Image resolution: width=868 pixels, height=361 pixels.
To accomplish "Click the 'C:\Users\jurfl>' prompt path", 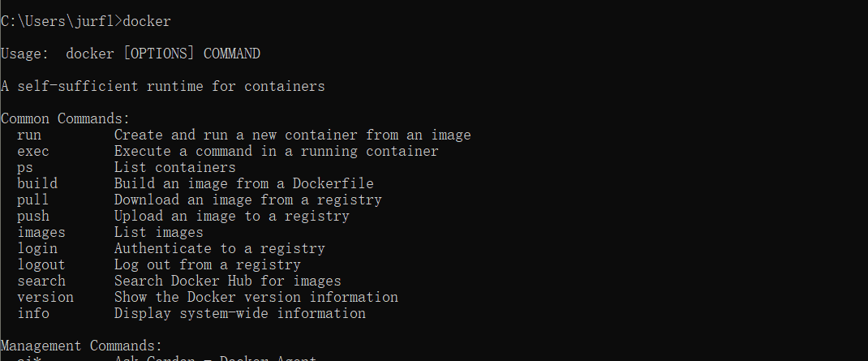I will pos(61,21).
